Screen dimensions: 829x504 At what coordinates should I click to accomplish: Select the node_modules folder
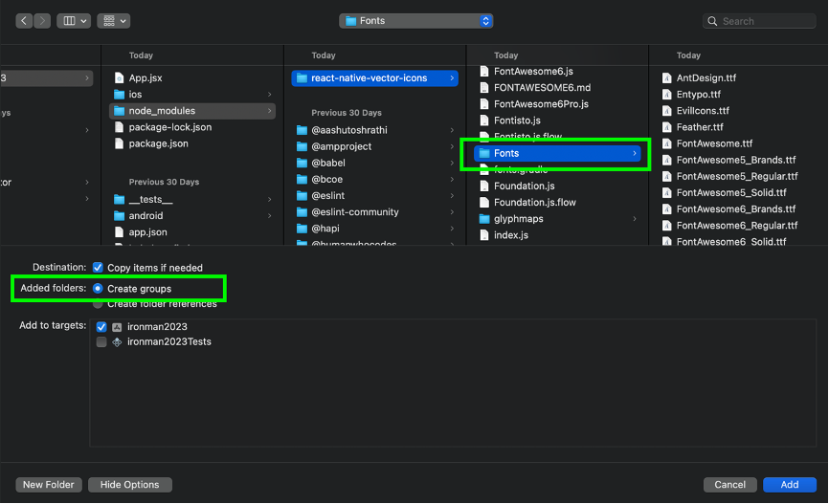tap(191, 110)
